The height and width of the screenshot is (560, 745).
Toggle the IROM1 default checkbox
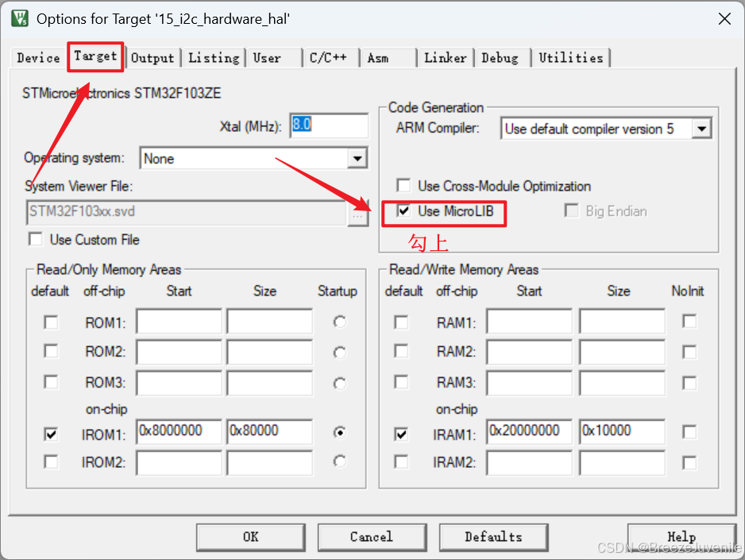point(51,434)
